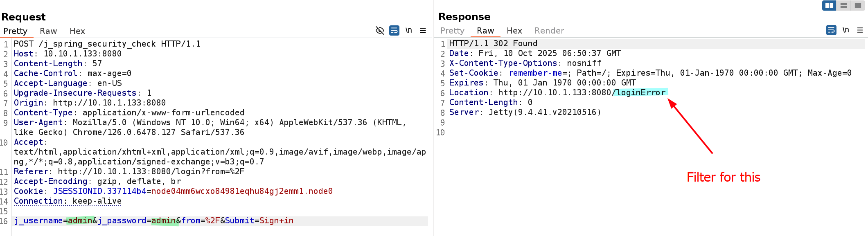The image size is (868, 236).
Task: Select the Request Pretty tab
Action: [x=16, y=31]
